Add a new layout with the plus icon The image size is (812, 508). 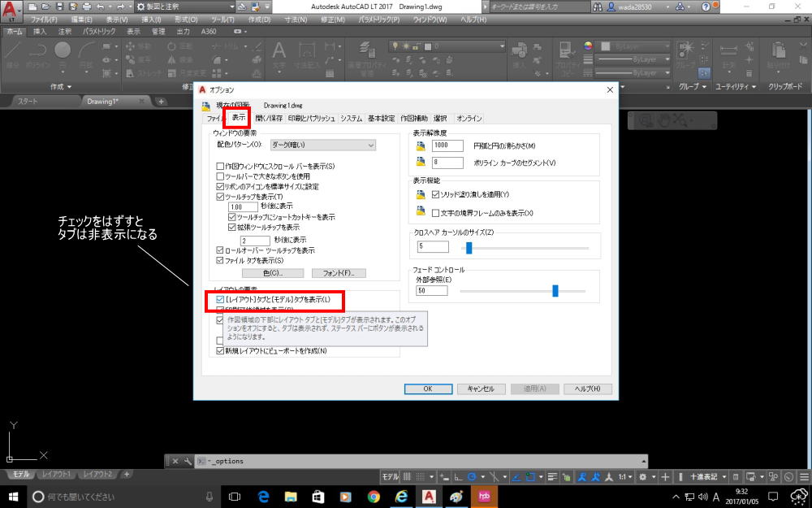(127, 475)
